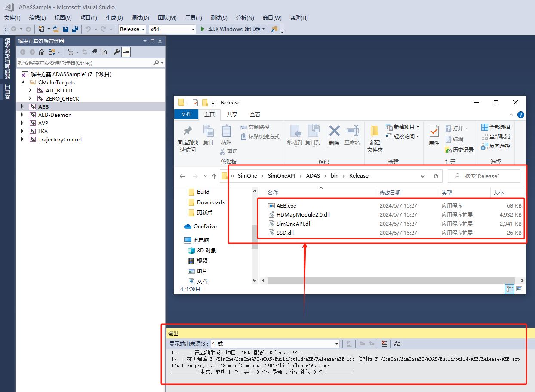
Task: Toggle Preview Selected Items button
Action: pyautogui.click(x=126, y=52)
